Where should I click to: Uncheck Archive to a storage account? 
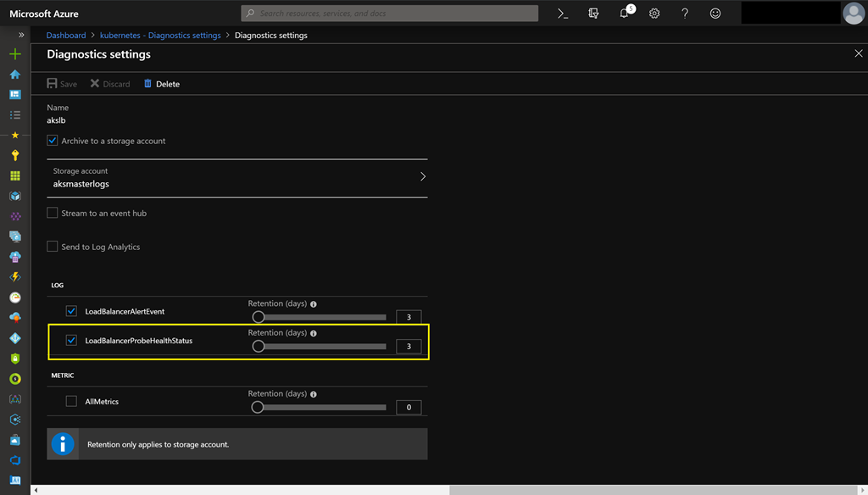pos(53,141)
